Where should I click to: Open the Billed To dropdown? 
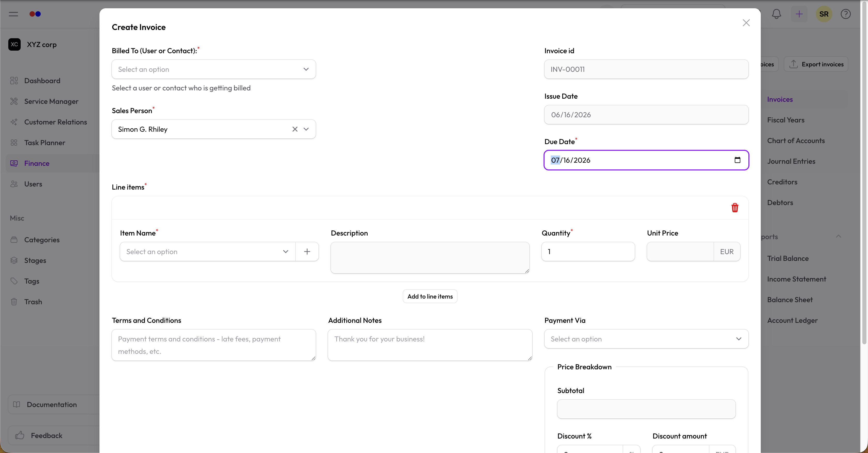point(214,69)
